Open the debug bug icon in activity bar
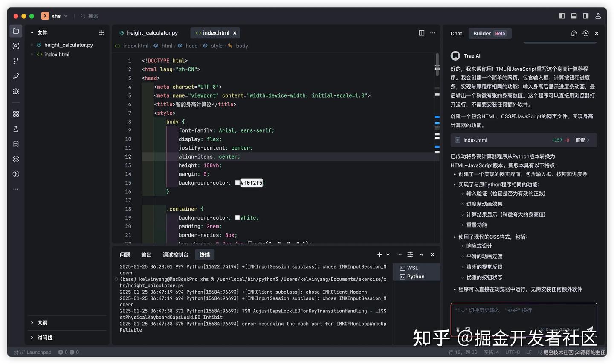 pos(16,91)
